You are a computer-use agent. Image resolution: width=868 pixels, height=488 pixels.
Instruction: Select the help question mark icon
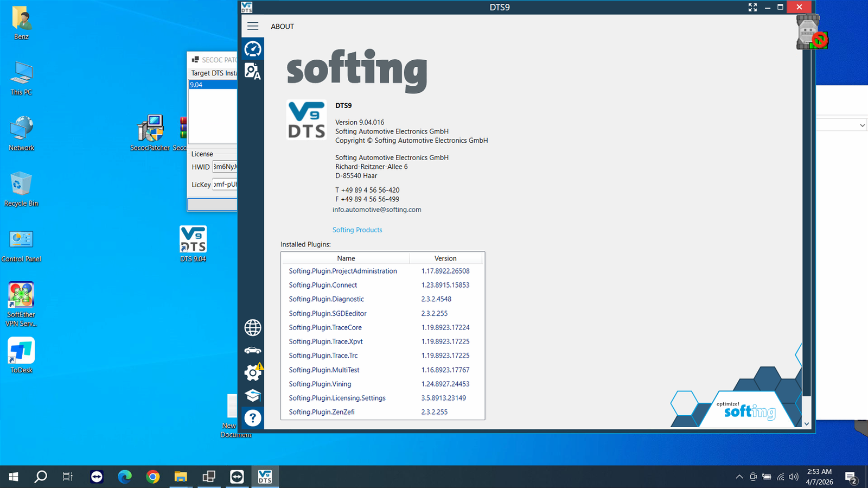coord(253,418)
